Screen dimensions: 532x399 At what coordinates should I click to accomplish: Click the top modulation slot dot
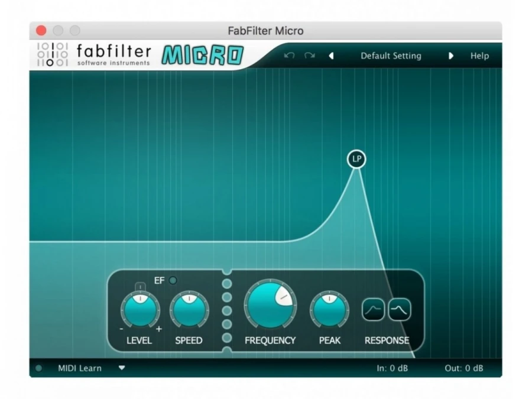tap(227, 283)
